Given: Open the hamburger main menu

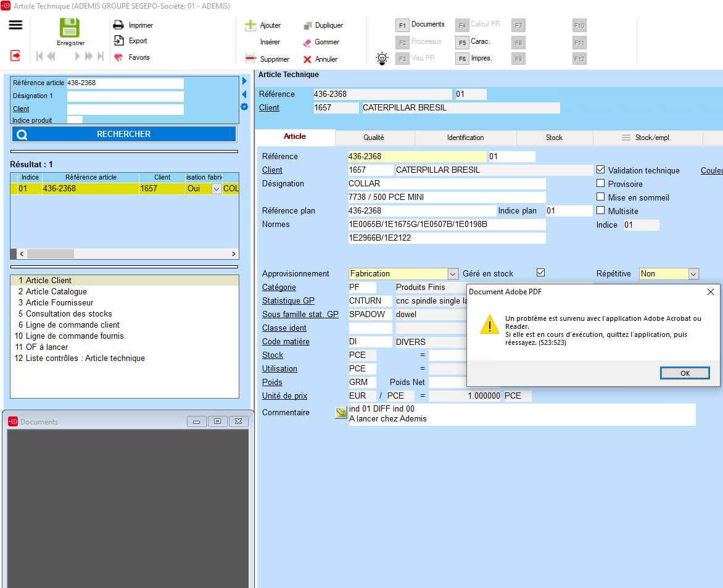Looking at the screenshot, I should (x=15, y=25).
